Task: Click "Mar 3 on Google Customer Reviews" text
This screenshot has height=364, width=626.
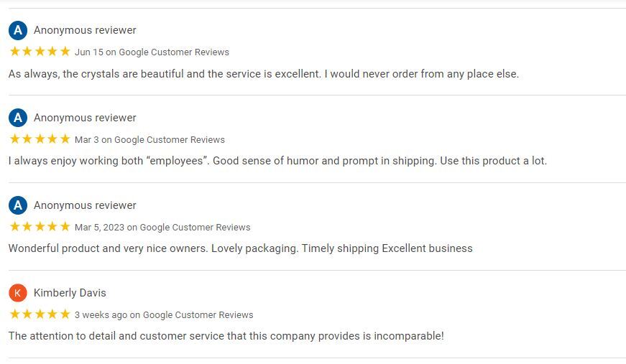Action: 149,139
